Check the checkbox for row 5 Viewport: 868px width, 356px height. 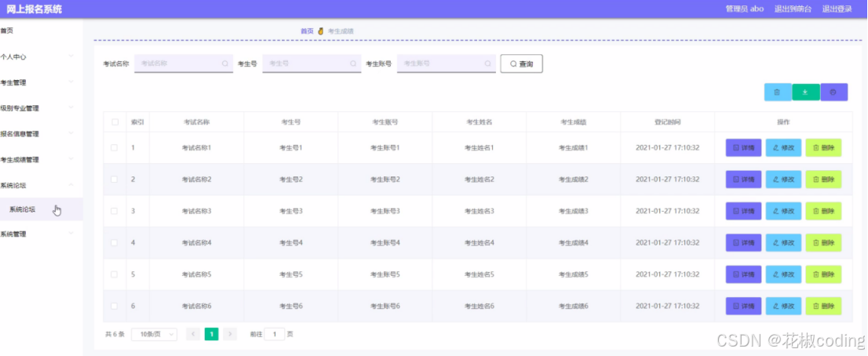[x=115, y=274]
